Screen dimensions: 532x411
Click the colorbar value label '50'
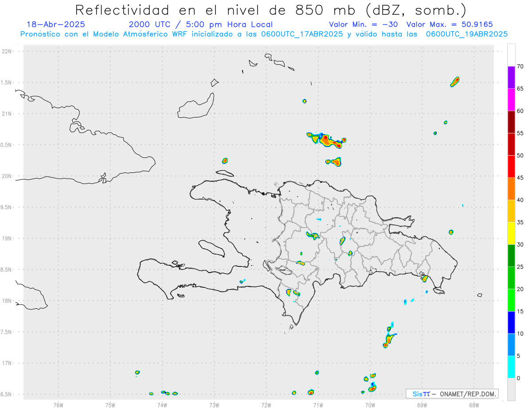(520, 156)
